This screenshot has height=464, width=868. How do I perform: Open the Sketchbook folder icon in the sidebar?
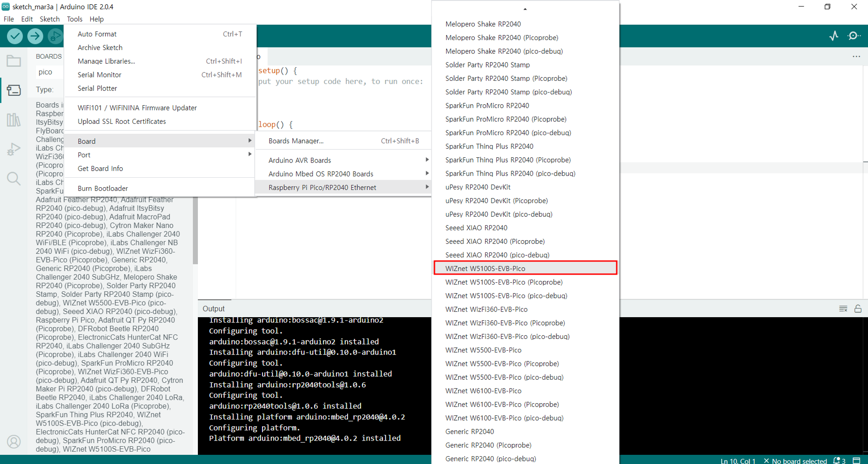coord(14,61)
